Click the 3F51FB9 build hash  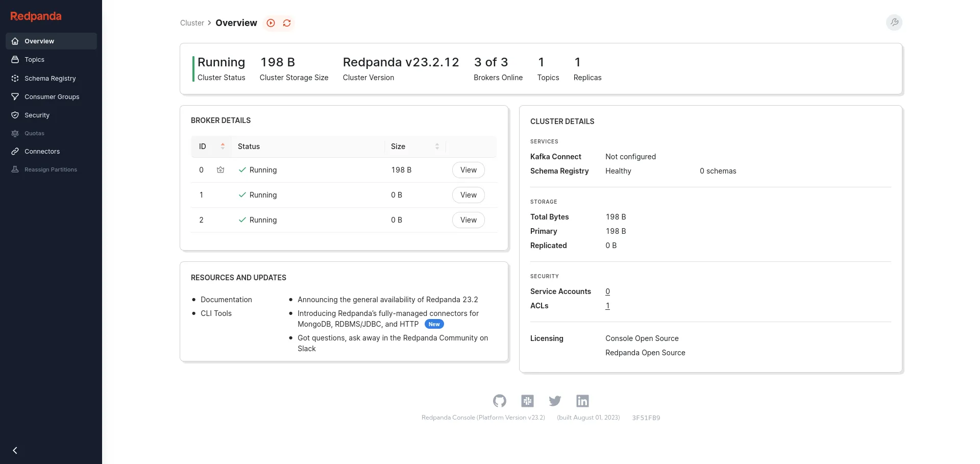646,418
